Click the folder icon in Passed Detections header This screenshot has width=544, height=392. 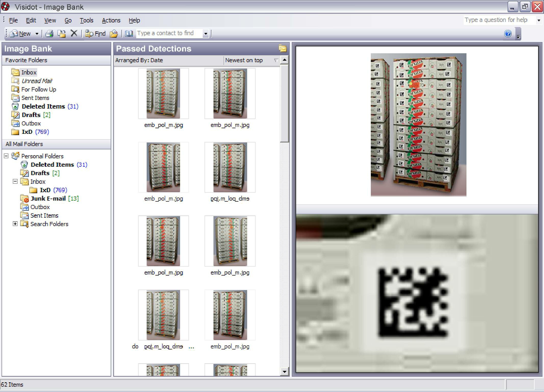(283, 48)
